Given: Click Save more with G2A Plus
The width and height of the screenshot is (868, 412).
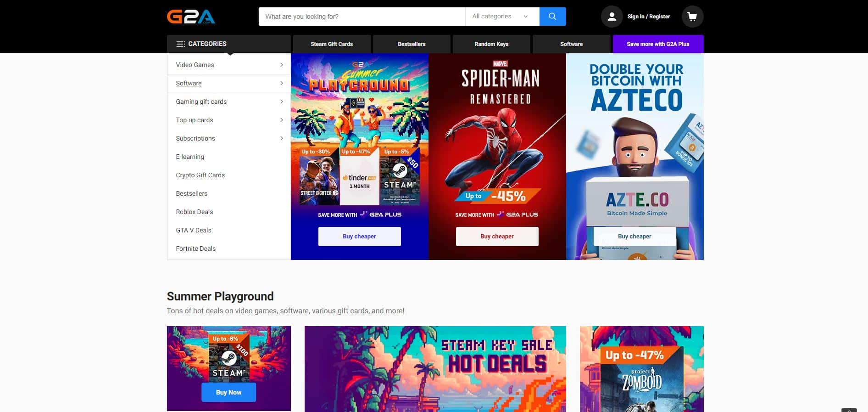Looking at the screenshot, I should coord(658,44).
